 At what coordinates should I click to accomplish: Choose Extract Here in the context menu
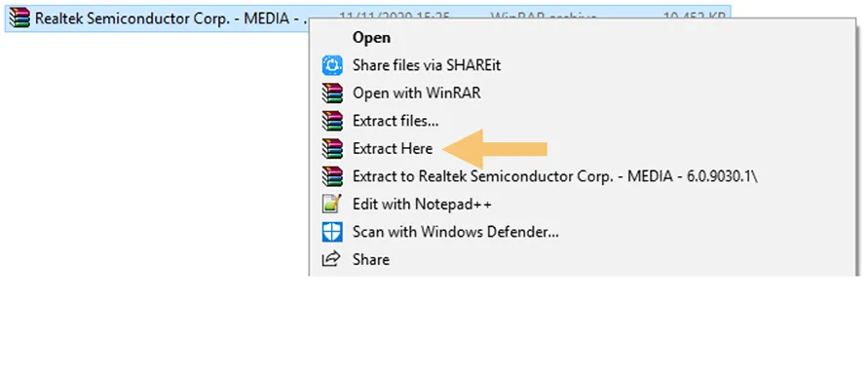coord(393,148)
